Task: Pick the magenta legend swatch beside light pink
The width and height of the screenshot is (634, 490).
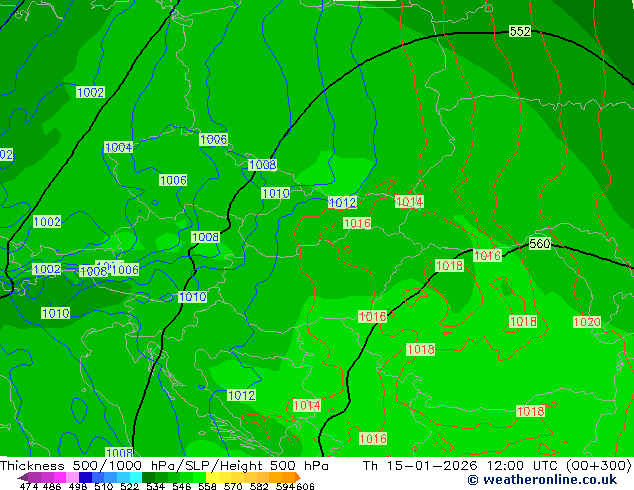Action: coord(60,477)
